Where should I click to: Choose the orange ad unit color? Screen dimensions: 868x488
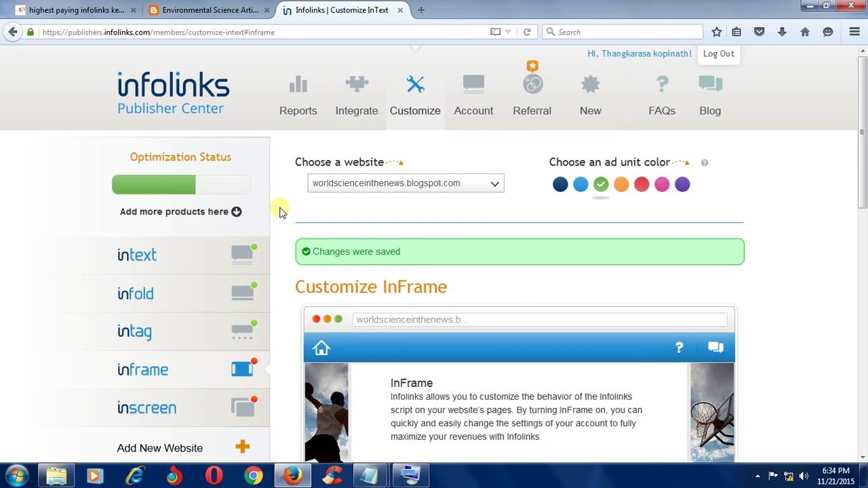coord(621,184)
